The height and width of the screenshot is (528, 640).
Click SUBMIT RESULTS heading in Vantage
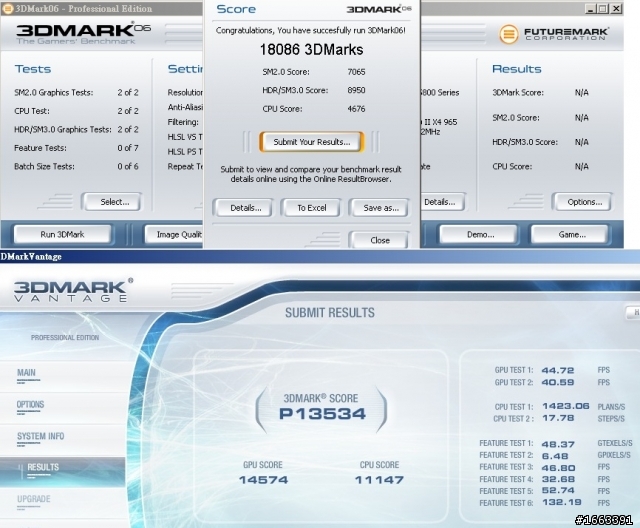point(330,313)
